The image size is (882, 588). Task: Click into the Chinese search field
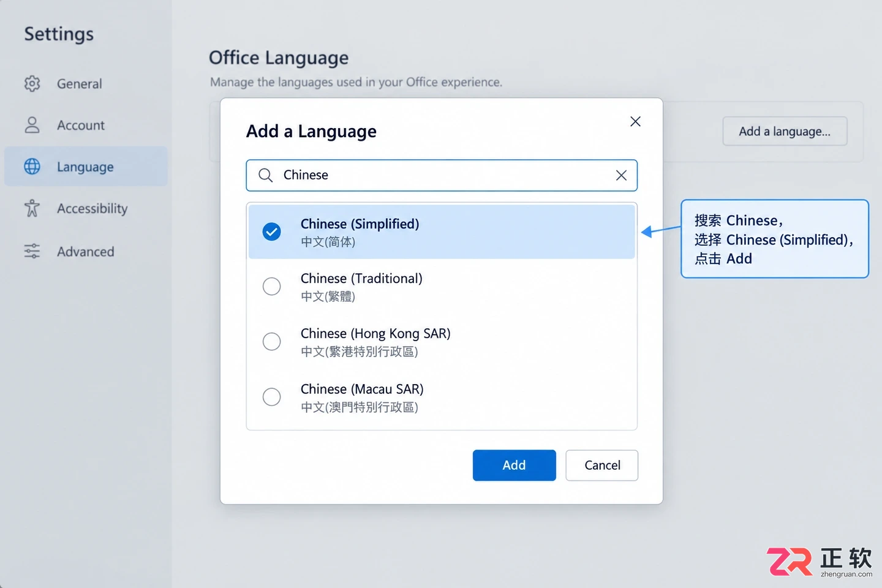441,175
